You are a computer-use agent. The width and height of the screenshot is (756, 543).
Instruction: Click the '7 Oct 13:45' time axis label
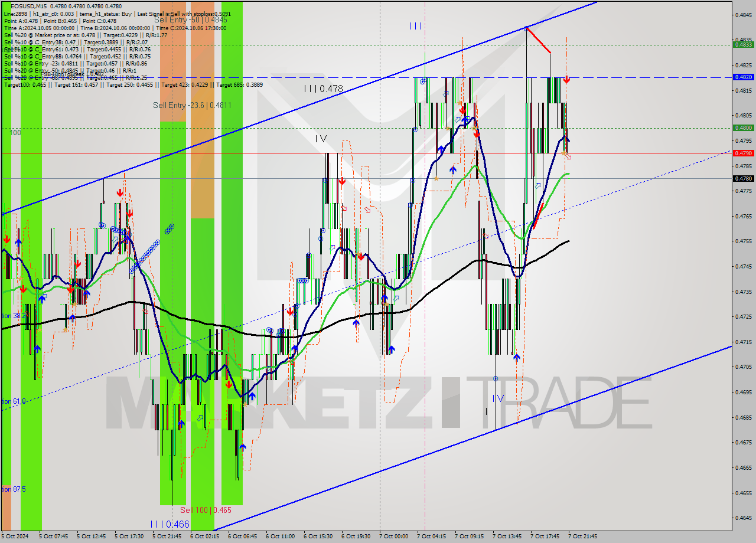coord(507,537)
